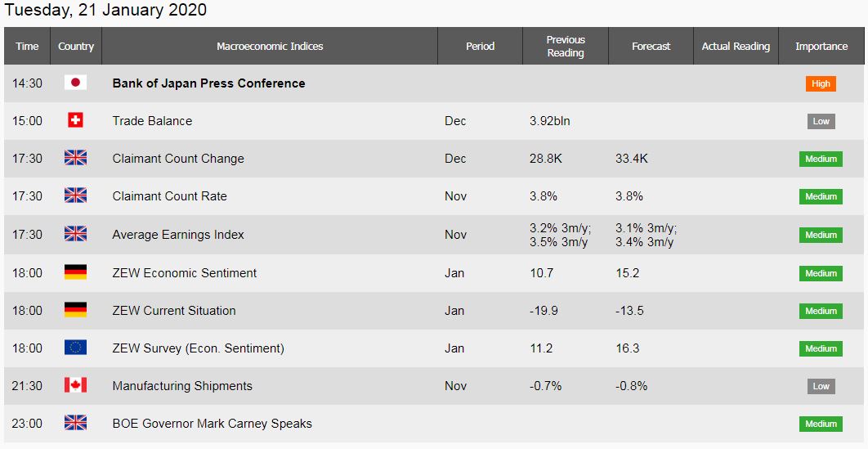The width and height of the screenshot is (868, 449).
Task: Click the Low badge for Manufacturing Shipments
Action: 821,386
